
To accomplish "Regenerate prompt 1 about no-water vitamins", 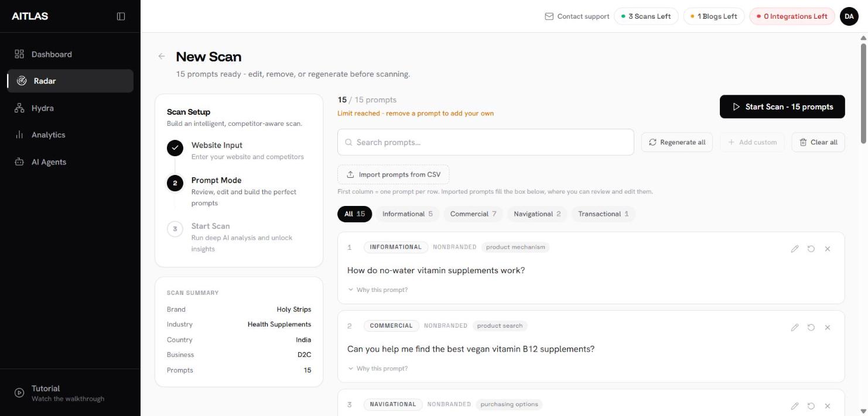I will coord(811,249).
